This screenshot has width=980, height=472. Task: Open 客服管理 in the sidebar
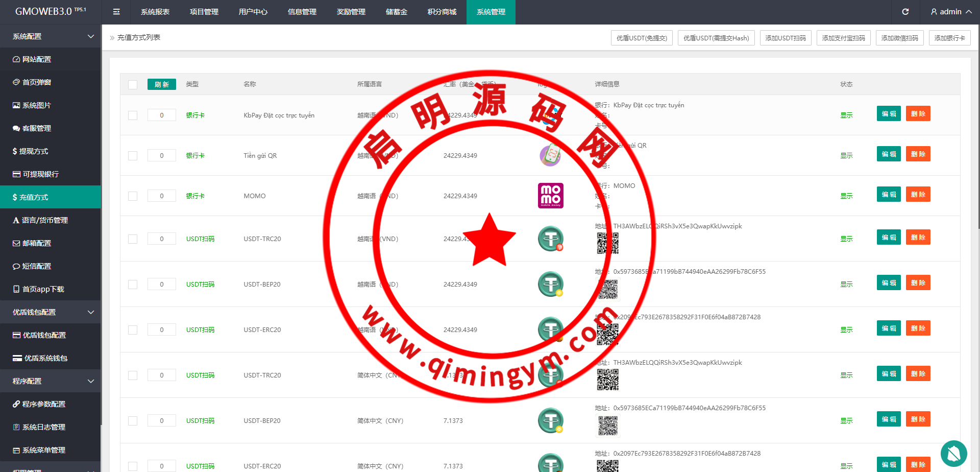coord(37,128)
